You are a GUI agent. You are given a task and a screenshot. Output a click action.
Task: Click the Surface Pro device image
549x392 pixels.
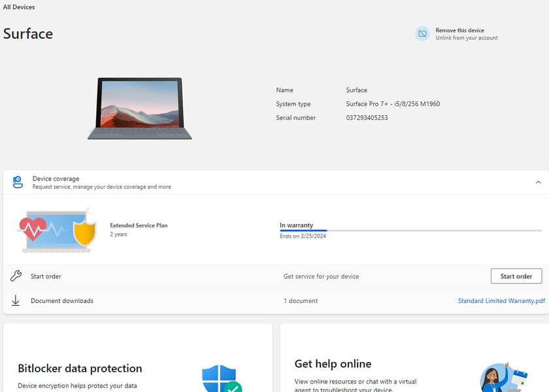pos(140,108)
